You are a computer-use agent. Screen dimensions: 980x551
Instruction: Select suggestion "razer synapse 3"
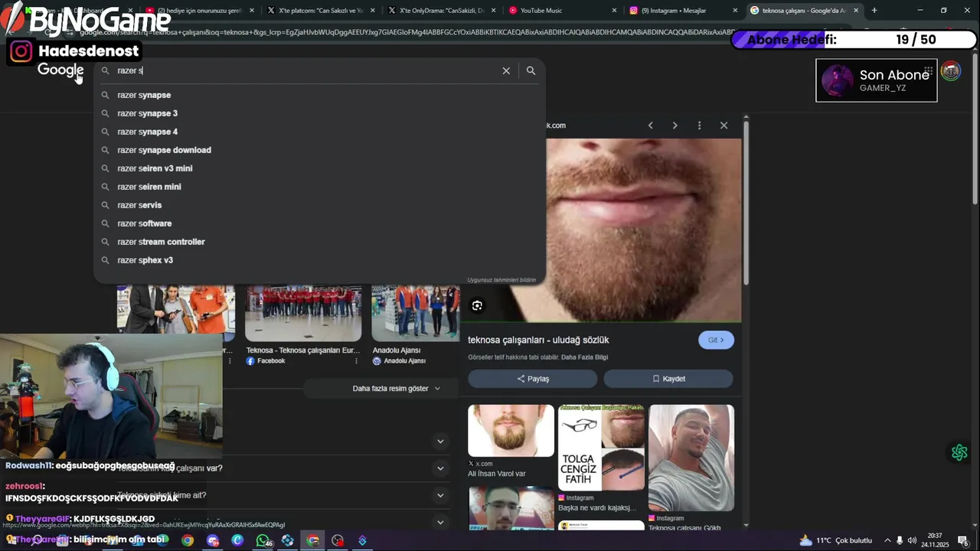319,113
